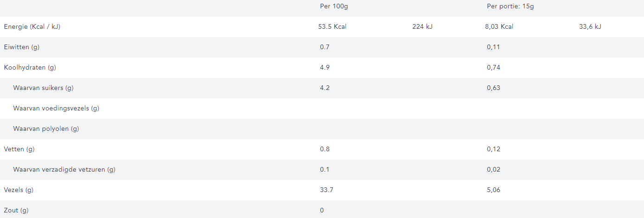Image resolution: width=644 pixels, height=218 pixels.
Task: Click the "Waarvan polyolen (g)" row label
Action: tap(46, 128)
